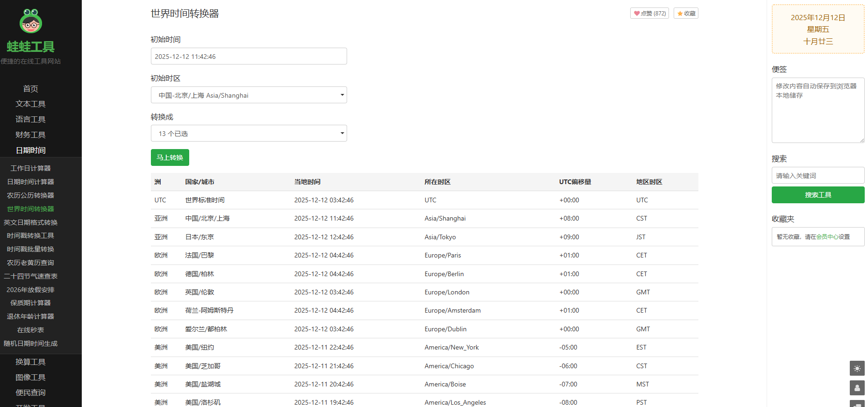Image resolution: width=868 pixels, height=407 pixels.
Task: Expand the 转换成 multi-select dropdown
Action: [x=249, y=133]
